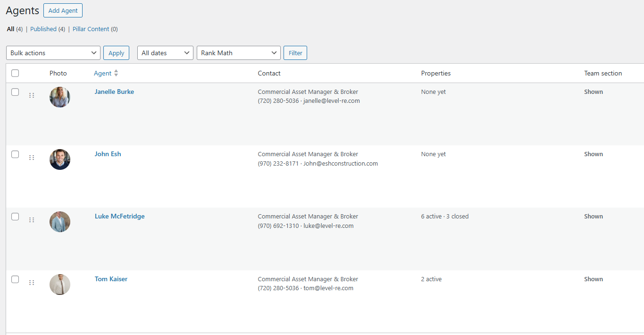
Task: Open the Bulk actions dropdown
Action: 53,53
